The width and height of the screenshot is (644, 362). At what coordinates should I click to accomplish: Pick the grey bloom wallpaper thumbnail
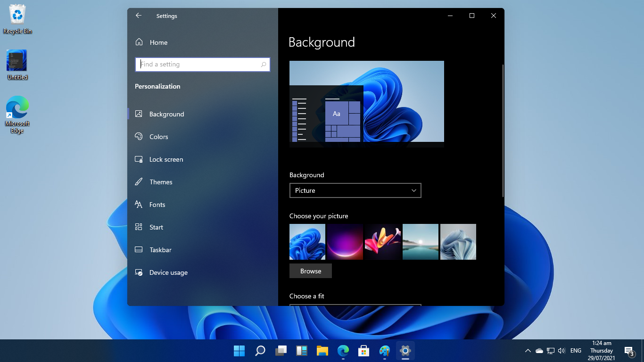[x=458, y=242]
